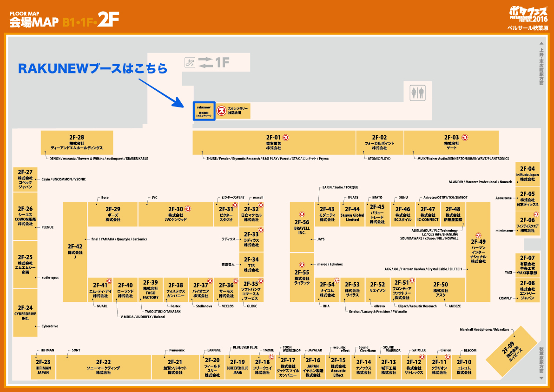Select booth 2F-48 伊藤屋国際
Image resolution: width=554 pixels, height=392 pixels.
click(x=453, y=214)
